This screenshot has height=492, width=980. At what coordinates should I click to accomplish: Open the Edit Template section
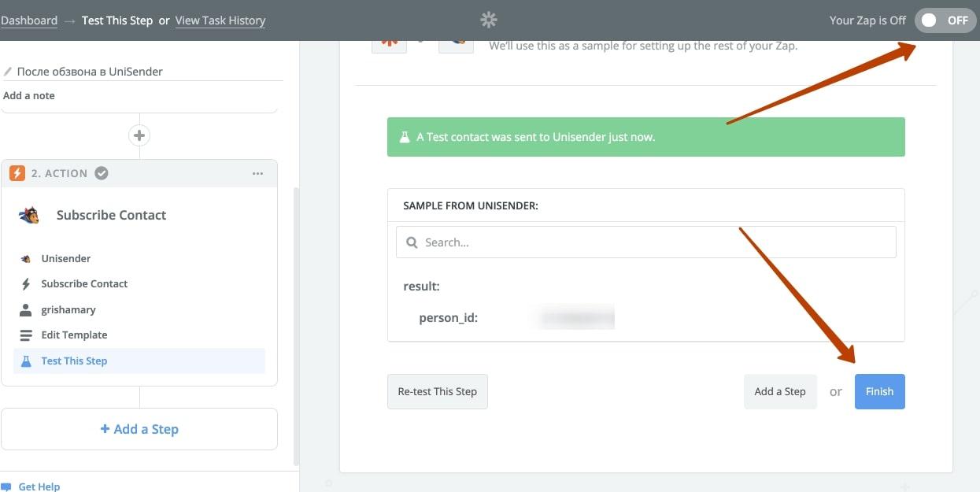coord(139,335)
